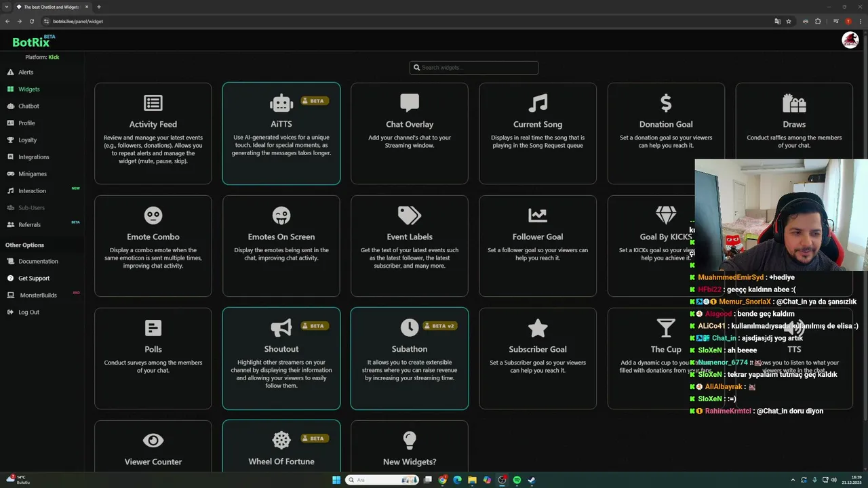Image resolution: width=868 pixels, height=488 pixels.
Task: Open the Goal By KICKS diamond widget
Action: [x=651, y=246]
